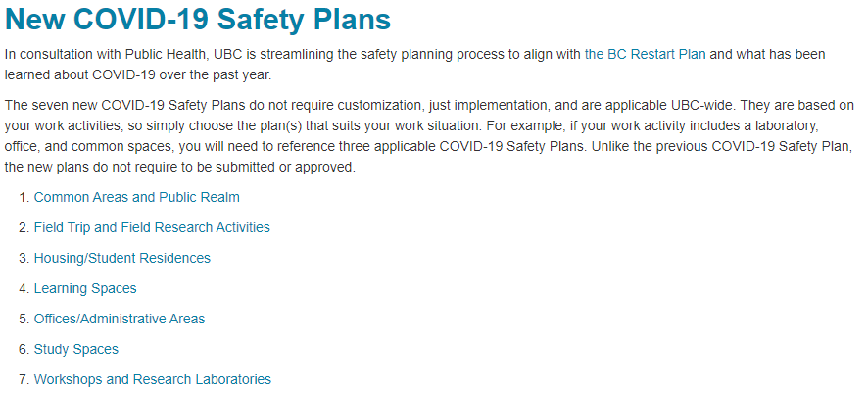This screenshot has height=395, width=868.
Task: Click list number 3 before Housing/Student Residences
Action: 24,258
